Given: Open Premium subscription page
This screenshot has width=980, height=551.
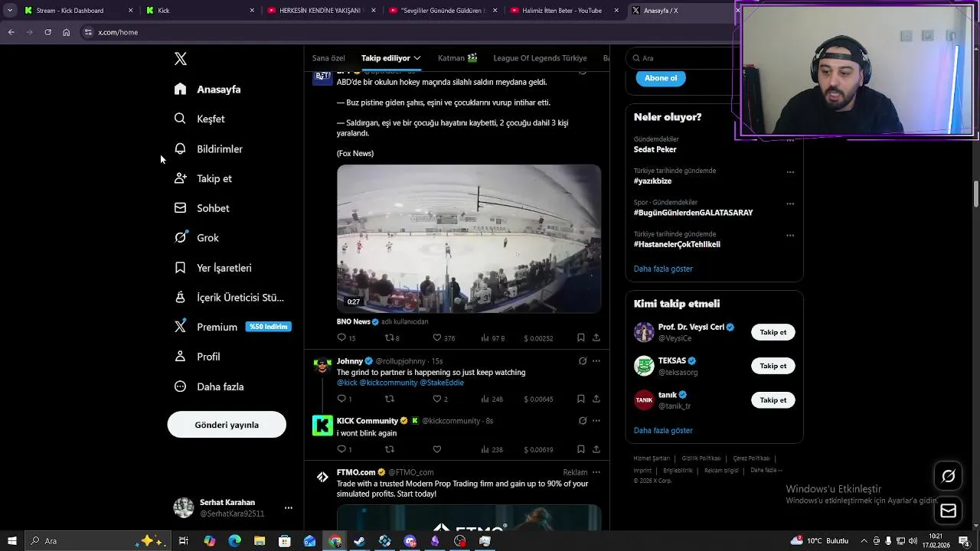Looking at the screenshot, I should click(232, 327).
